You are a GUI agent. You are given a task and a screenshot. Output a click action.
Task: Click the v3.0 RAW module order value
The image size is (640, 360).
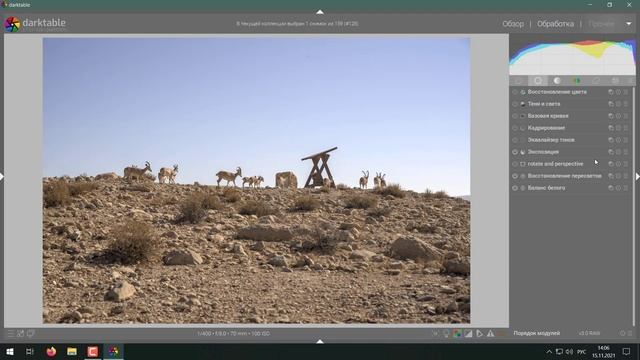tap(589, 333)
